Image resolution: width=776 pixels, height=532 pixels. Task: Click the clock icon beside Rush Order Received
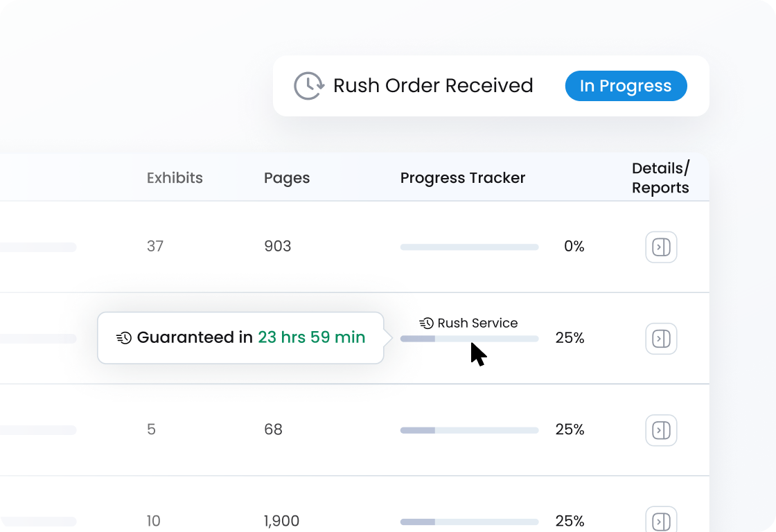coord(308,86)
